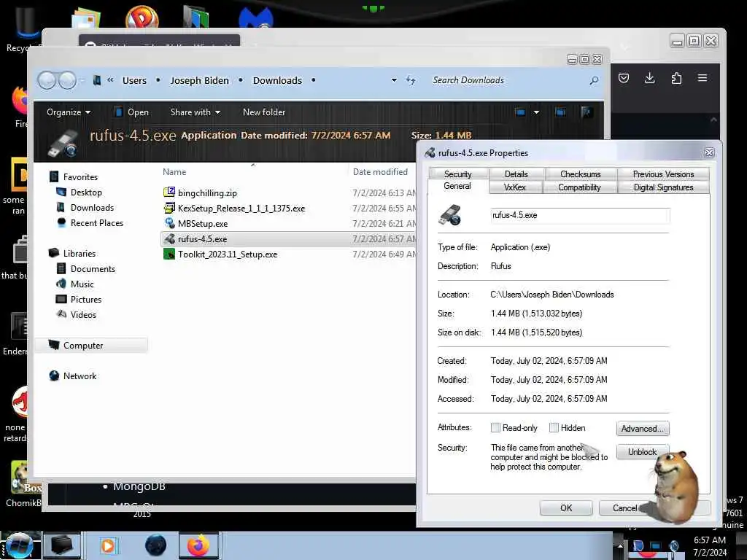
Task: Click the bingchilling.zip file icon
Action: point(169,192)
